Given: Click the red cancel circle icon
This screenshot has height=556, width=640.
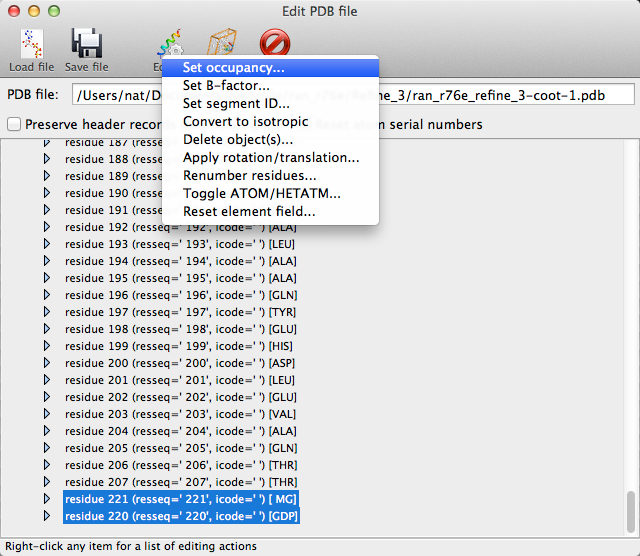Looking at the screenshot, I should (273, 44).
